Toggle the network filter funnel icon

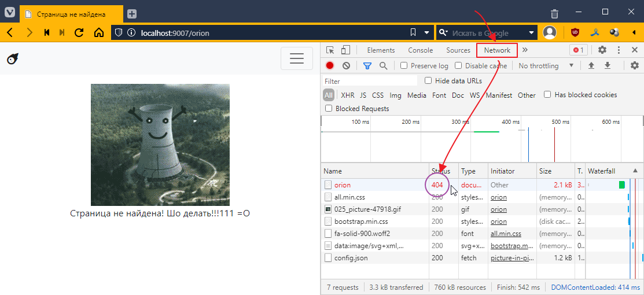tap(367, 66)
